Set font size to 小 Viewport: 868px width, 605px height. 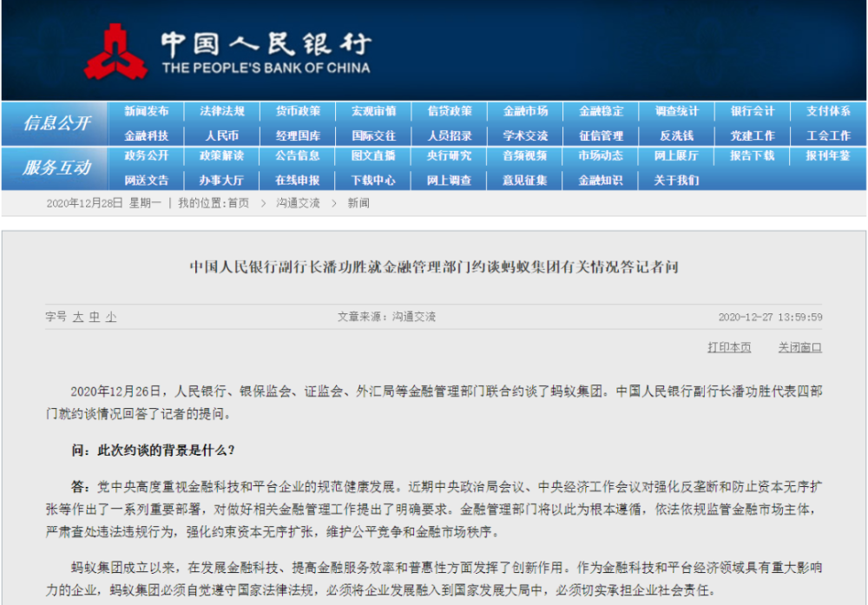tap(111, 317)
